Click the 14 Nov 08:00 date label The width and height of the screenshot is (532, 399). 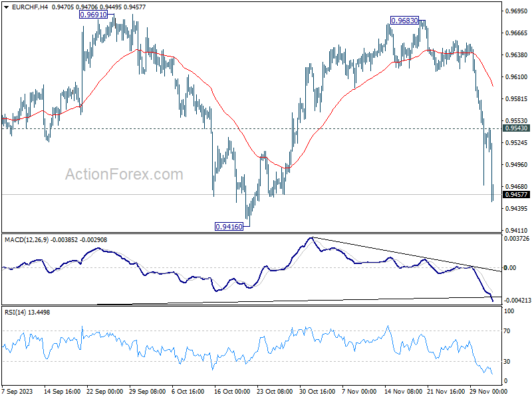coord(402,392)
